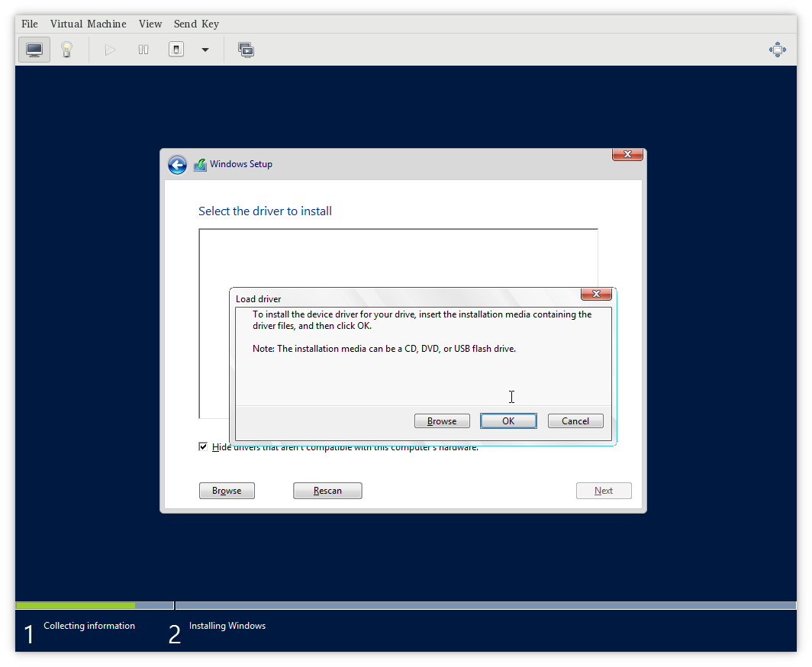Screen dimensions: 812x667
Task: Click the shut down power icon
Action: click(x=176, y=50)
